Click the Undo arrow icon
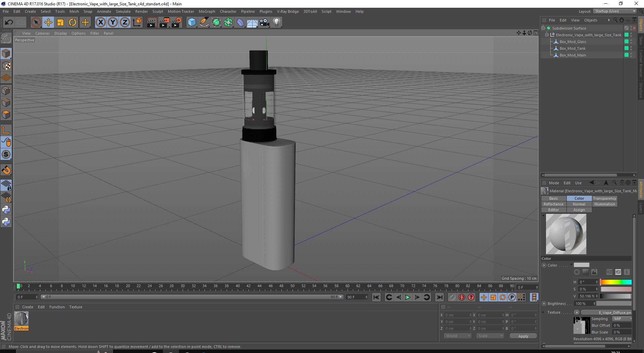 [9, 23]
